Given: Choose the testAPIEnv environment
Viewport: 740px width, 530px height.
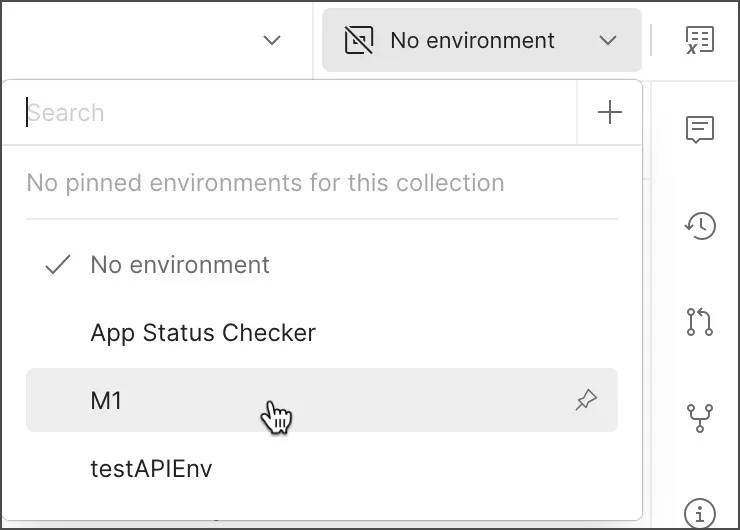Looking at the screenshot, I should click(321, 468).
